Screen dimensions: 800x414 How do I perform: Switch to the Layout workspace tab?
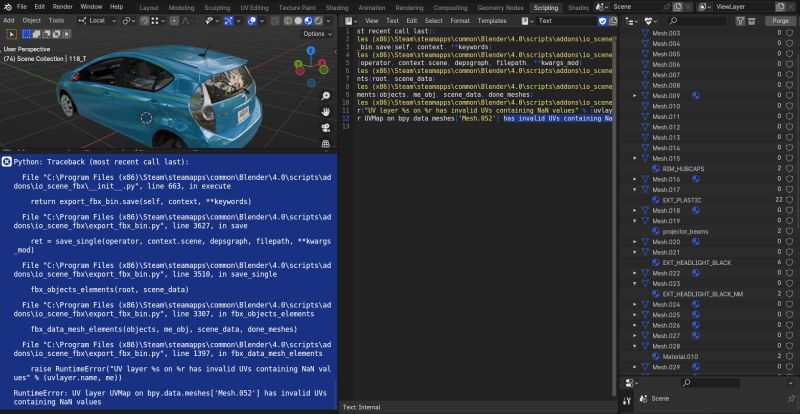pos(149,8)
